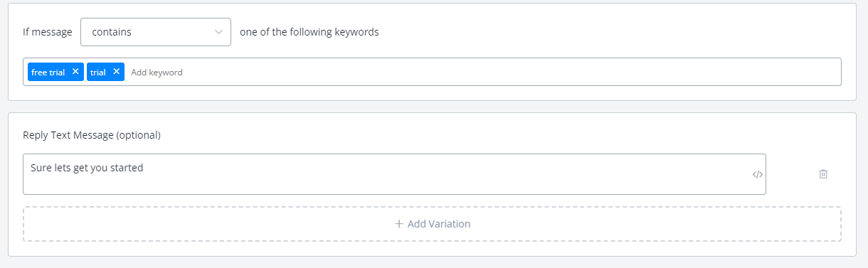Click the "If message" label
868x268 pixels.
48,32
